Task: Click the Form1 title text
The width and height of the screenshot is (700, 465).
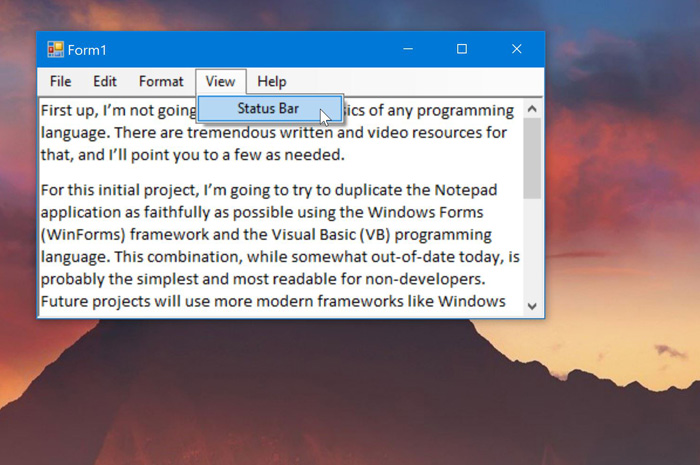Action: tap(87, 50)
